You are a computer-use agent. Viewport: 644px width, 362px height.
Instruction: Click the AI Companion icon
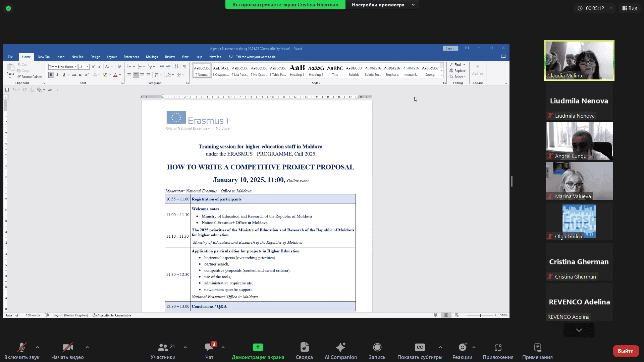coord(340,348)
